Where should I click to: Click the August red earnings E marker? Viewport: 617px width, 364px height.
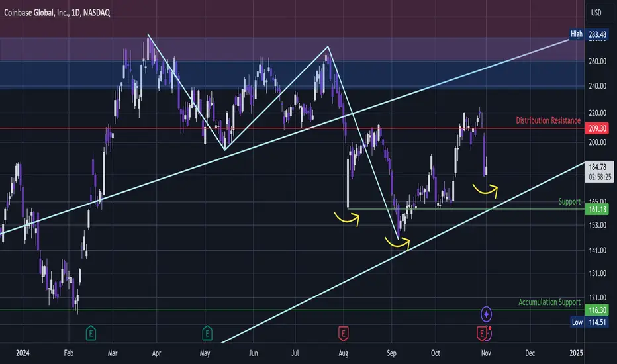point(343,334)
